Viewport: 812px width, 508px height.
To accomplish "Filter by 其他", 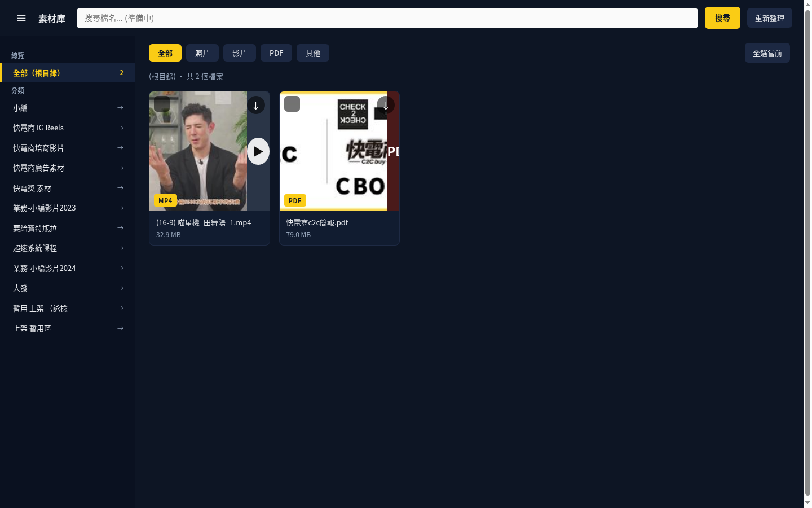I will 313,53.
